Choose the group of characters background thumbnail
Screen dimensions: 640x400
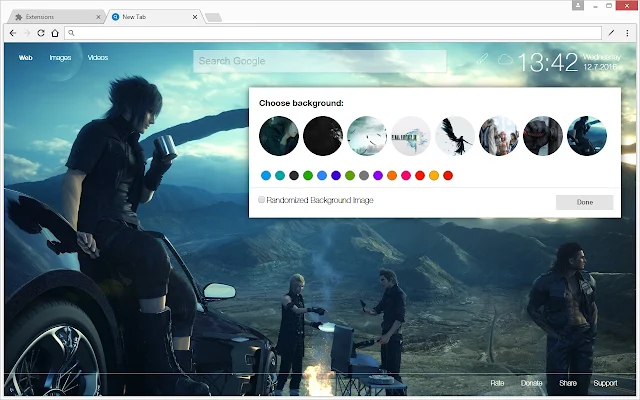point(499,136)
